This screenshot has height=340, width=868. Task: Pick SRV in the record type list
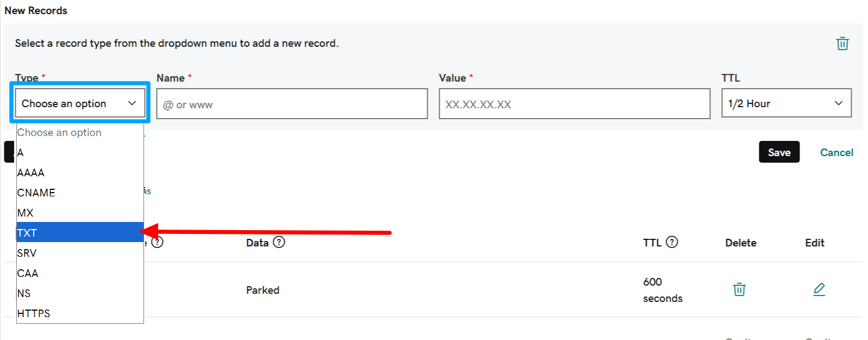pos(80,253)
